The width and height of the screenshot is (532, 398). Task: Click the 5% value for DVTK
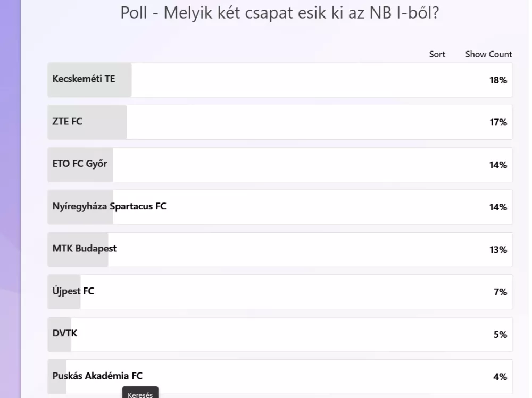point(500,334)
